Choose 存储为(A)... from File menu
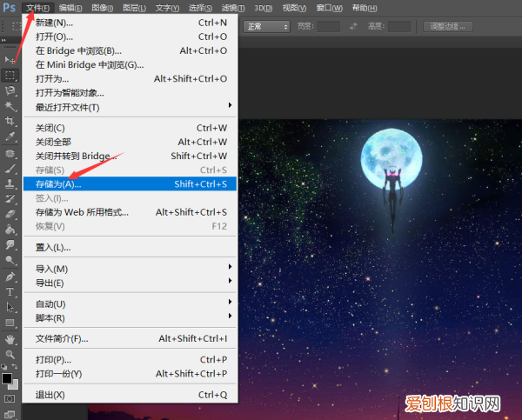Screen dimensions: 522x420 (58, 184)
